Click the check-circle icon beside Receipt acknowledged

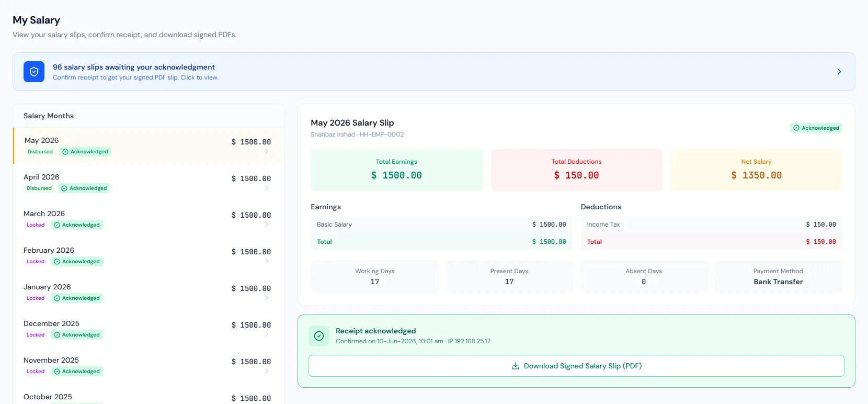[x=319, y=336]
